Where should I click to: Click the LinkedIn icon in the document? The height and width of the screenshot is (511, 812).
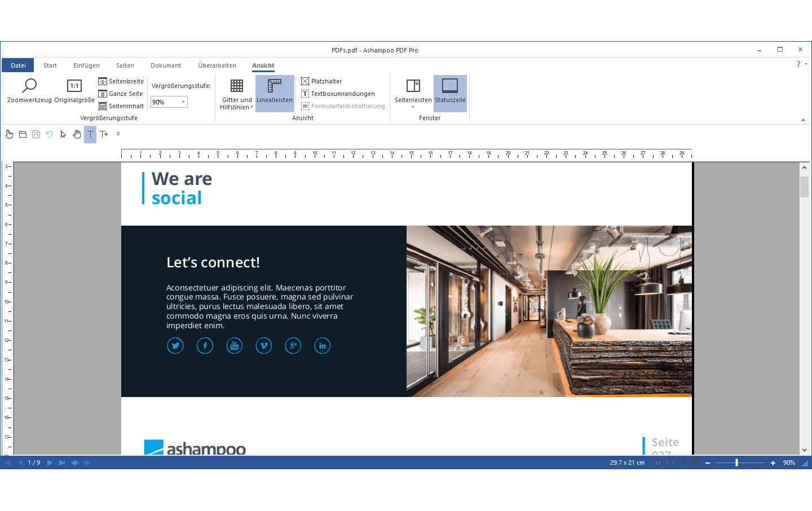[x=322, y=346]
